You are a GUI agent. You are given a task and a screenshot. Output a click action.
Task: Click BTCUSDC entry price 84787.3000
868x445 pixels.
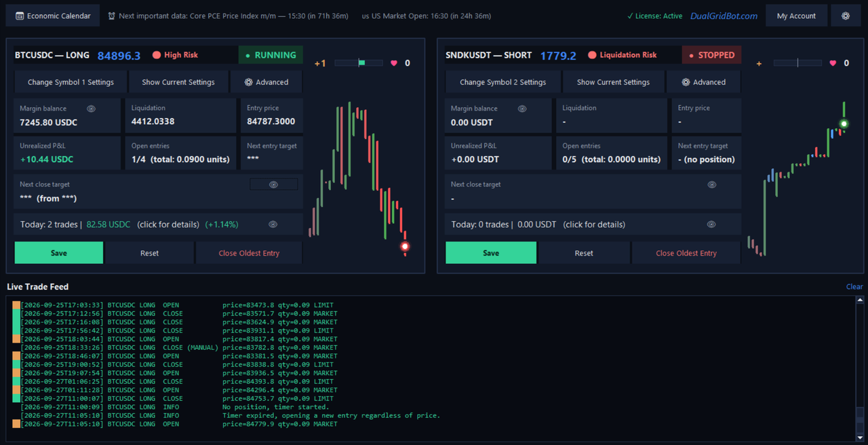click(271, 121)
